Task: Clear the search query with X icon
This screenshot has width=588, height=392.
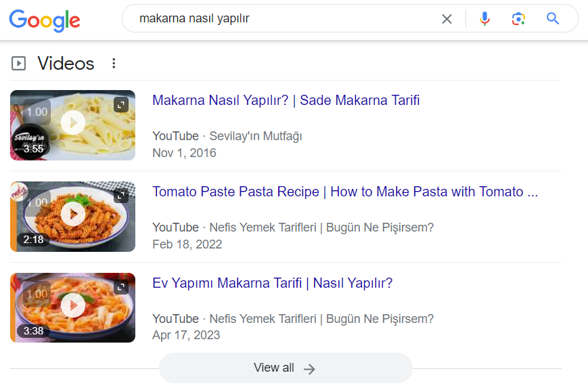Action: click(x=447, y=19)
